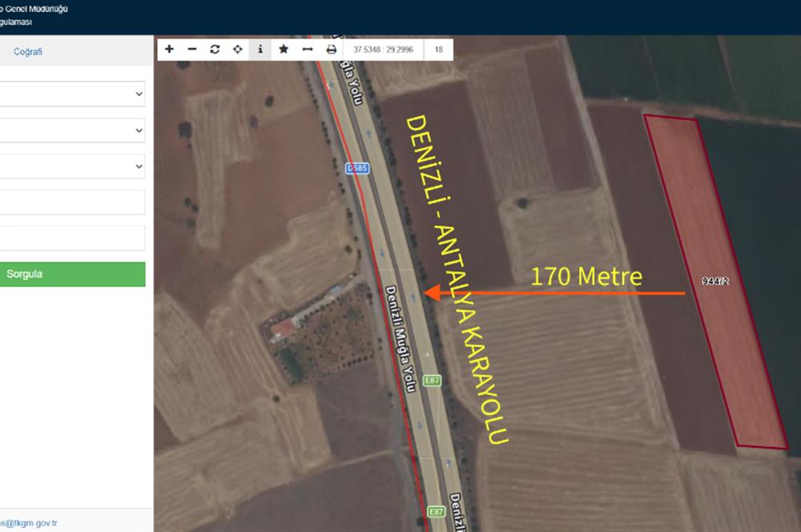Refresh the map using the circular arrows icon
801x532 pixels.
click(x=215, y=50)
